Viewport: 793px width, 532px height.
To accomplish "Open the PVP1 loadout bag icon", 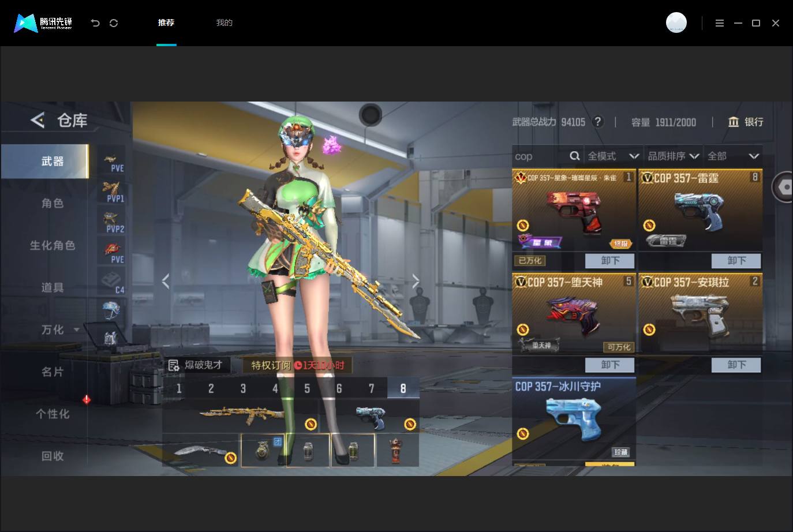I will pos(112,192).
